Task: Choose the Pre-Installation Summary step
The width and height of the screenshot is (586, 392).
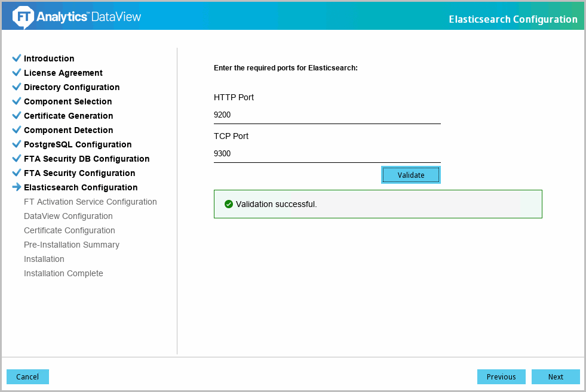Action: [x=71, y=245]
